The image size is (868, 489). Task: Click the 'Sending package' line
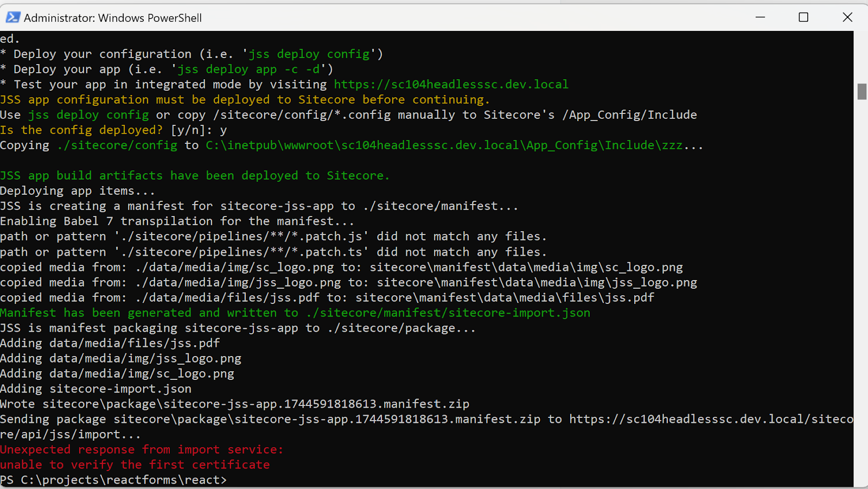click(x=426, y=420)
